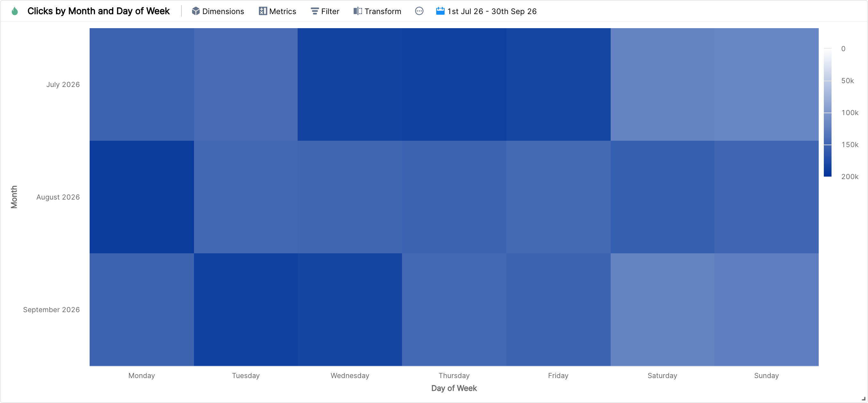This screenshot has width=868, height=403.
Task: Open Dimensions via the cube icon
Action: click(x=196, y=11)
